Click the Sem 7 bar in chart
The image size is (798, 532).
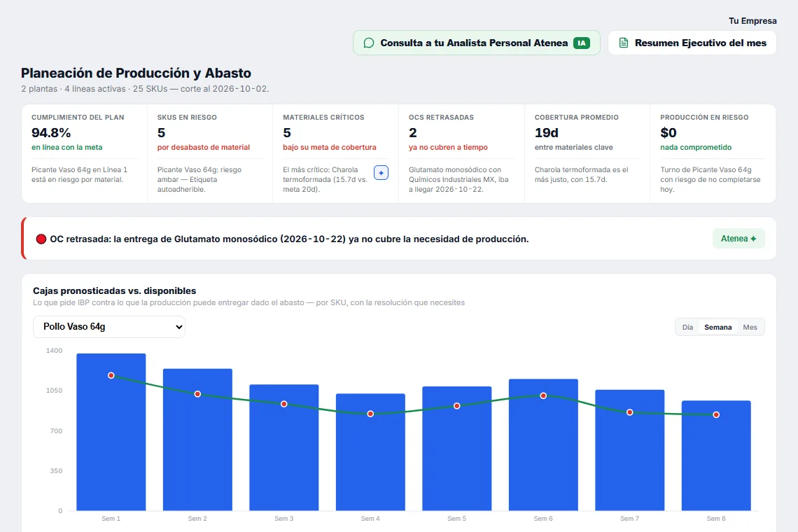(x=629, y=451)
